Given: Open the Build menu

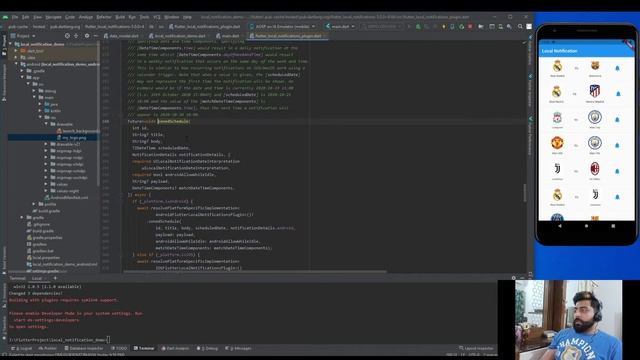Looking at the screenshot, I should pos(120,17).
